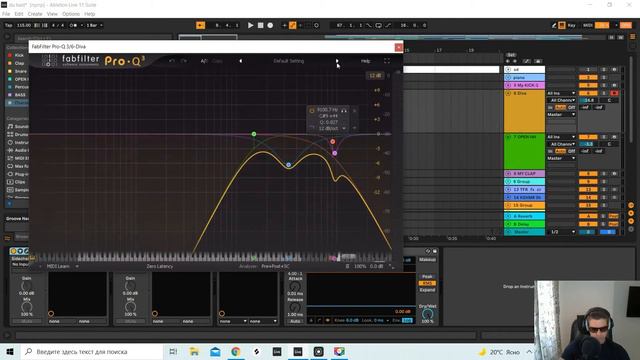Open the Help menu in Ableton
This screenshot has height=360, width=640.
[89, 14]
